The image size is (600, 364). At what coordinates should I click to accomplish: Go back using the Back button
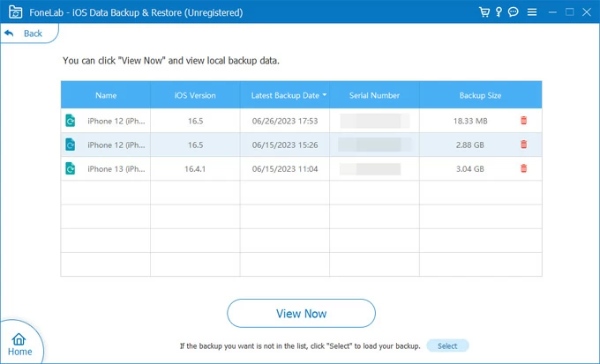pyautogui.click(x=24, y=33)
